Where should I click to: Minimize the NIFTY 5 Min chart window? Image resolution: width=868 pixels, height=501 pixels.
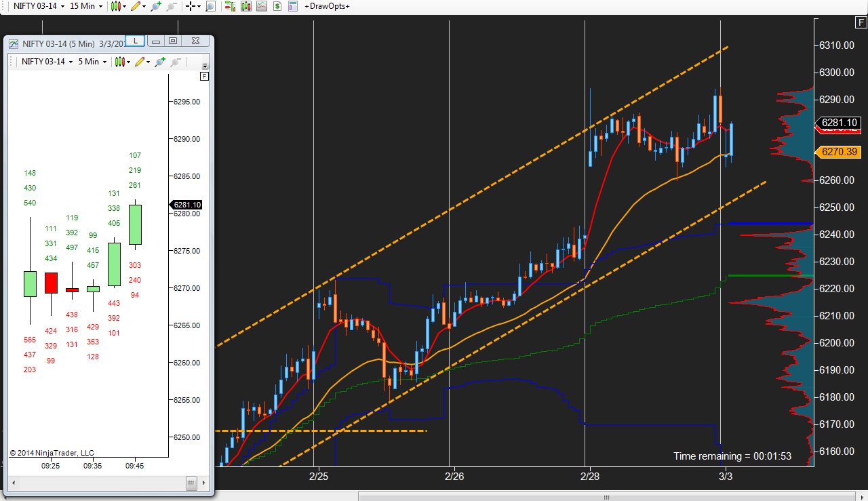(156, 41)
